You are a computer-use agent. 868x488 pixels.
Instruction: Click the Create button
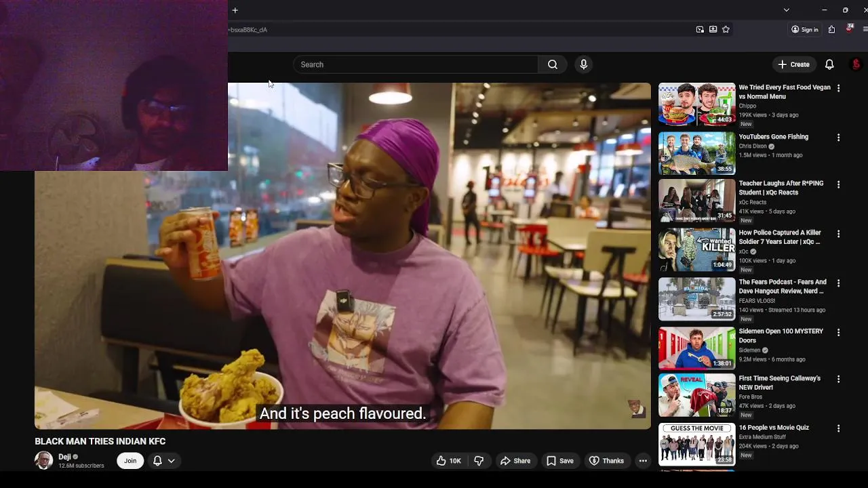[x=794, y=64]
